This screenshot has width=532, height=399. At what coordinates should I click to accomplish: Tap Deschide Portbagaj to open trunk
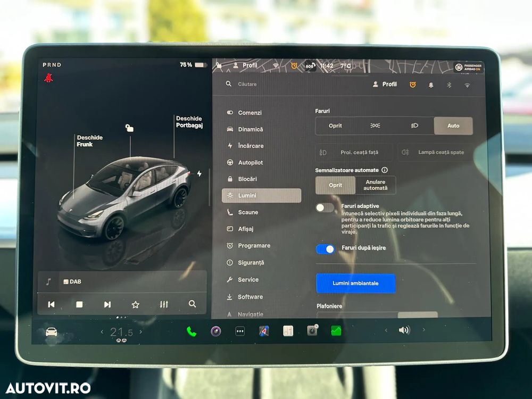pyautogui.click(x=189, y=122)
